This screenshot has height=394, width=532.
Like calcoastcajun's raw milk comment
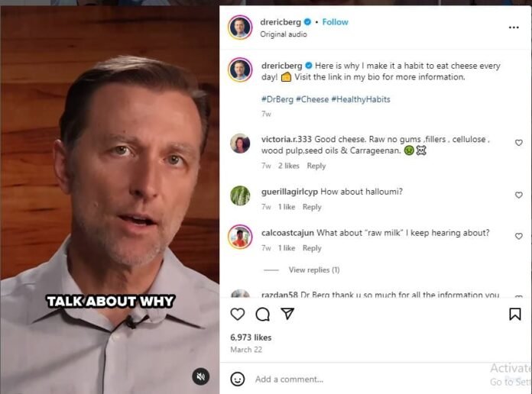(x=518, y=237)
